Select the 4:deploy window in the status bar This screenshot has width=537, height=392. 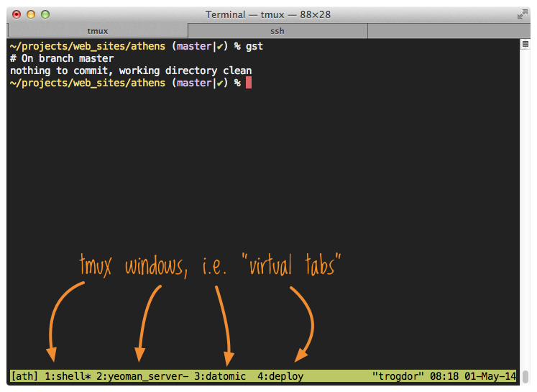[280, 376]
